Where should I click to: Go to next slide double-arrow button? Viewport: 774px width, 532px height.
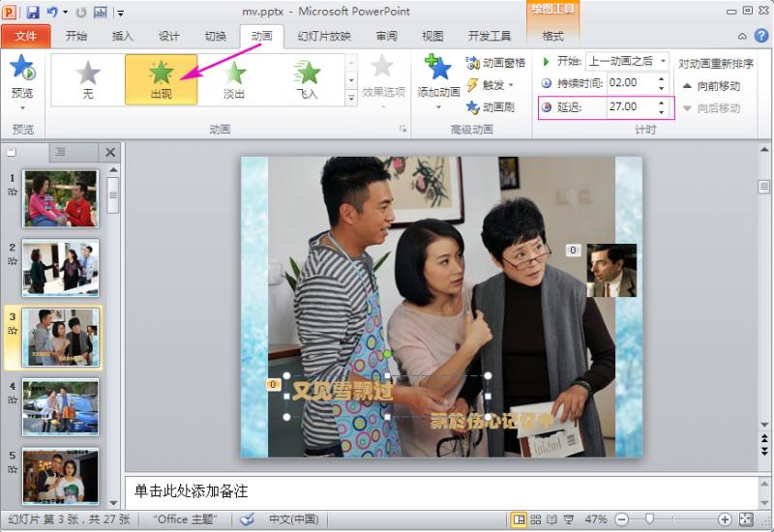click(x=764, y=450)
